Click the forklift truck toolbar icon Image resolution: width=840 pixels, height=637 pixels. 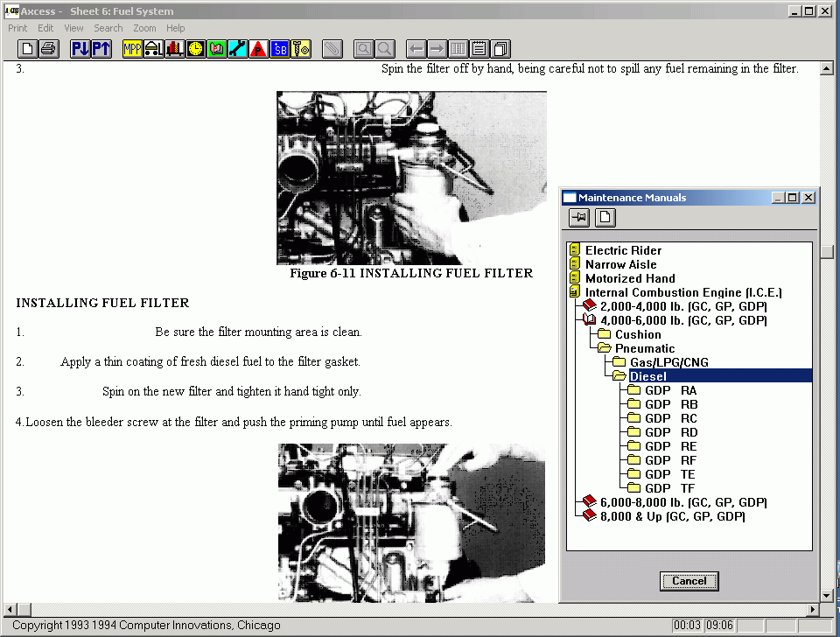pos(153,49)
